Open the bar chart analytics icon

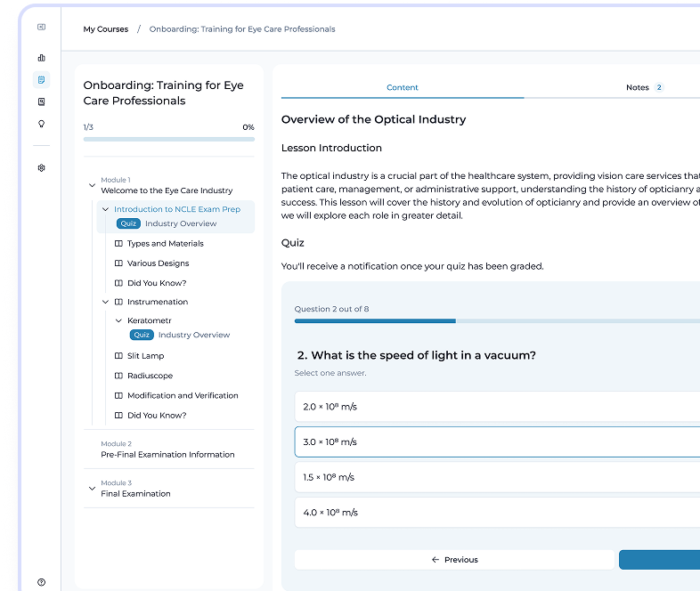coord(41,58)
